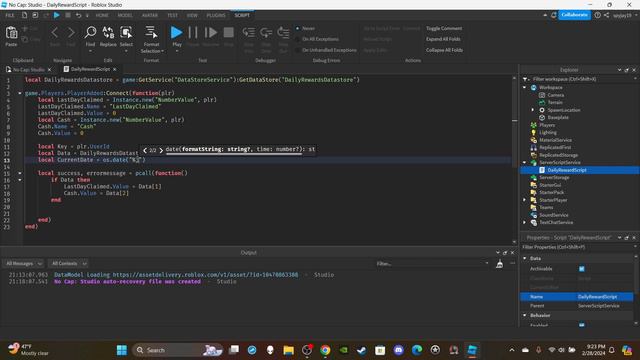640x360 pixels.
Task: Click the Players icon in Explorer
Action: click(x=533, y=125)
